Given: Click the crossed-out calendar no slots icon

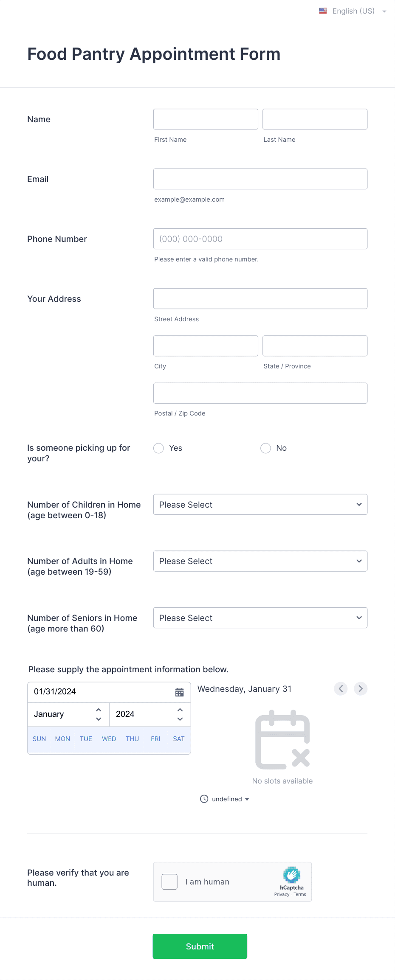Looking at the screenshot, I should tap(282, 740).
